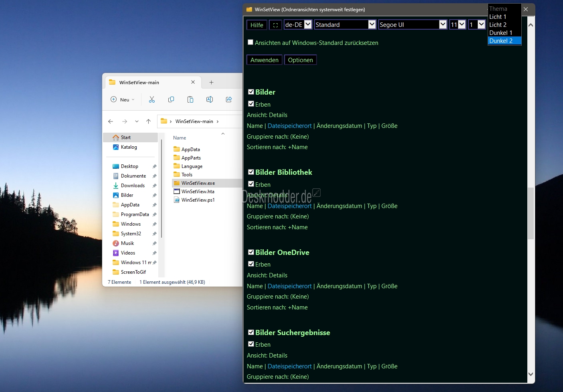The height and width of the screenshot is (392, 563).
Task: Click Dateispeicherort link under Bilder Bibliothek
Action: coord(290,206)
